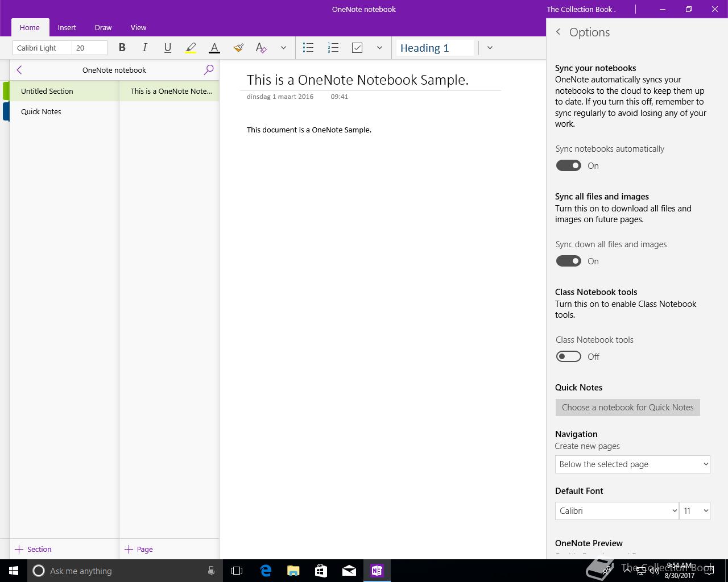Viewport: 728px width, 582px height.
Task: Turn off Sync down all files and images
Action: (569, 261)
